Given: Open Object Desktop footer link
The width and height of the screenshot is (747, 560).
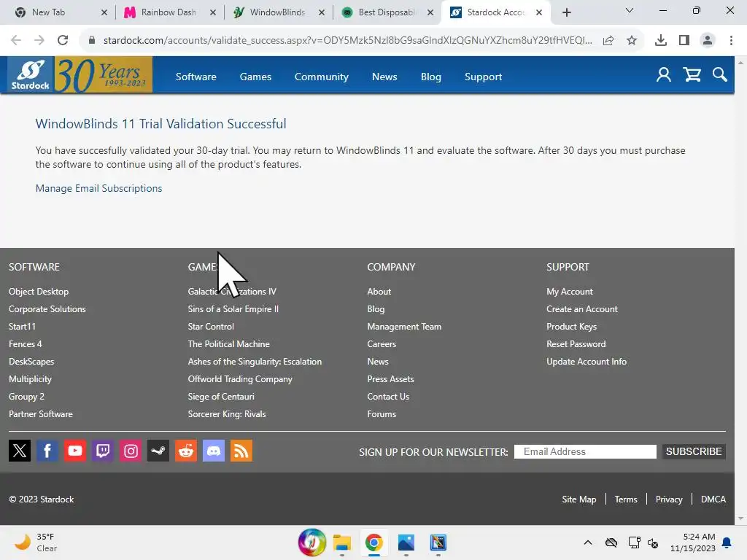Looking at the screenshot, I should (39, 292).
